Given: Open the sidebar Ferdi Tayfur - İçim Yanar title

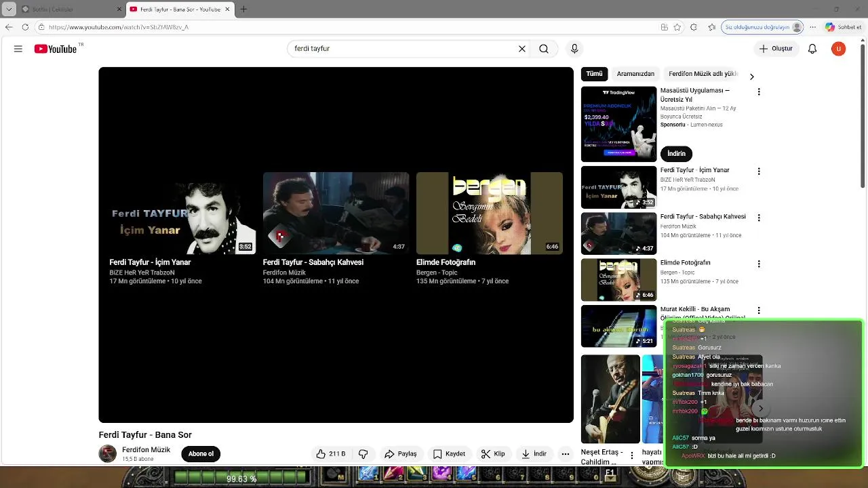Looking at the screenshot, I should [x=694, y=170].
